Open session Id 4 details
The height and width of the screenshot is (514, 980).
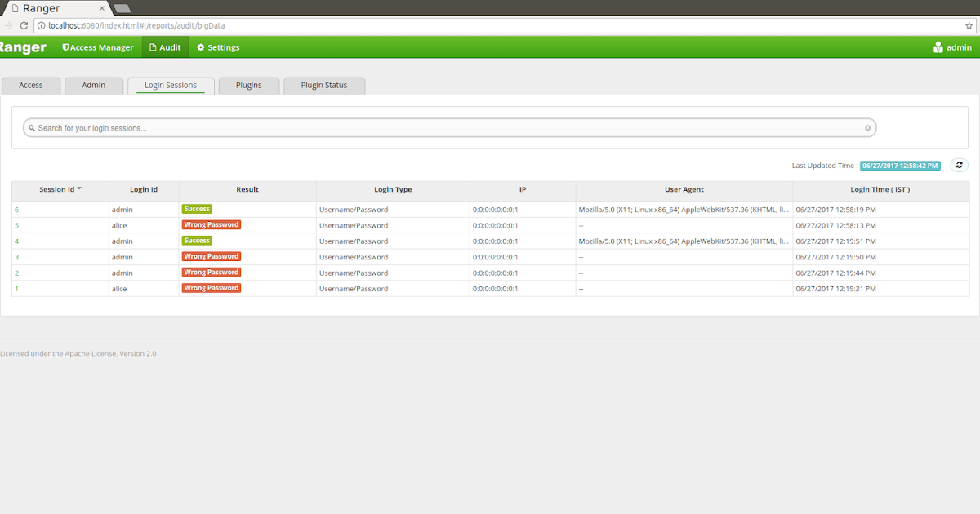tap(16, 241)
